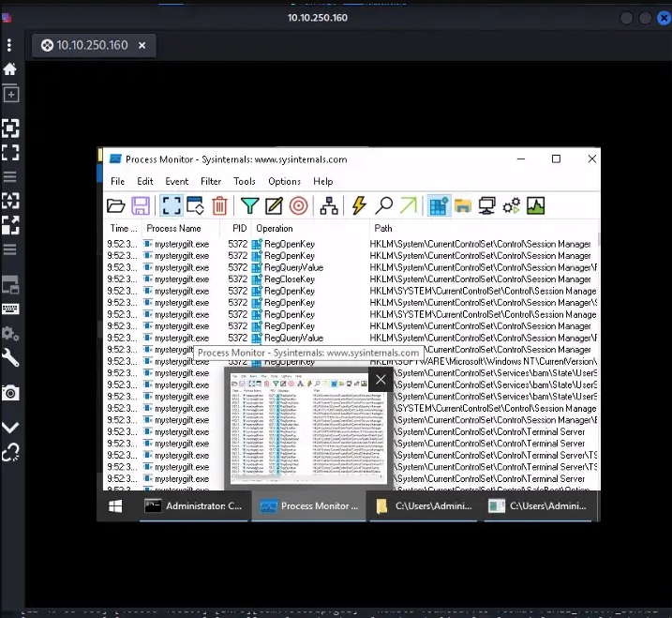Open the Highlight pencil icon
This screenshot has width=672, height=618.
click(274, 206)
